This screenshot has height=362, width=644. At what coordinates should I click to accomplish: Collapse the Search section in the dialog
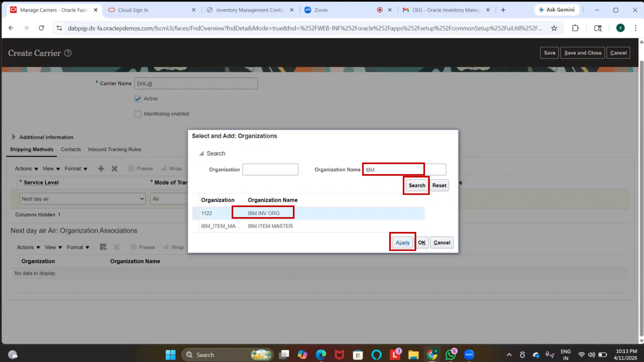point(201,154)
